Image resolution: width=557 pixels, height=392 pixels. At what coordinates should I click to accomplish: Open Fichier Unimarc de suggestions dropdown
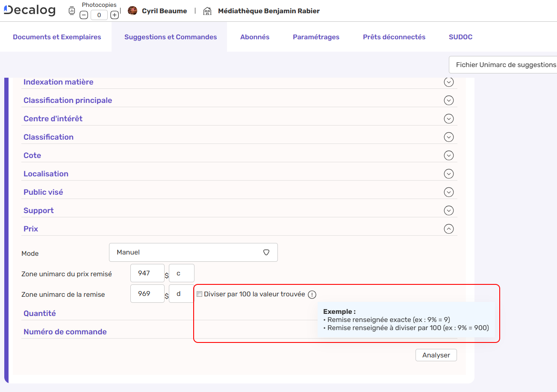(503, 65)
